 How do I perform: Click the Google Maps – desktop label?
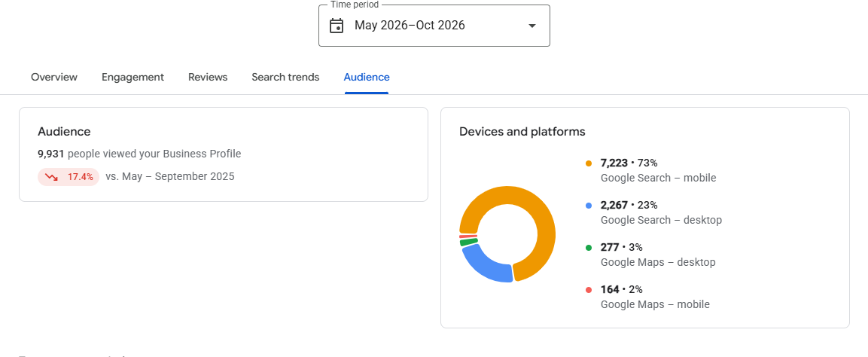pos(658,262)
